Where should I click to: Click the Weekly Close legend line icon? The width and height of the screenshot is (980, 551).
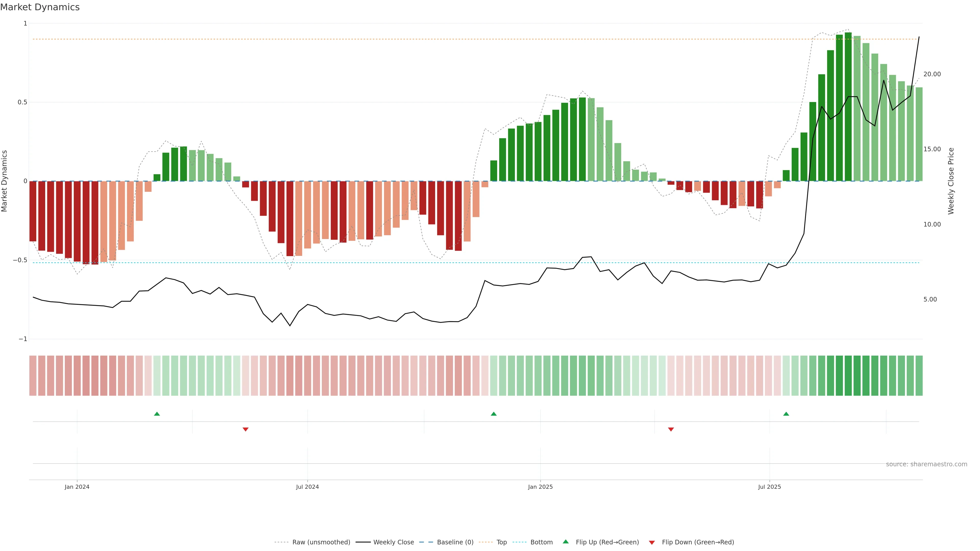[363, 542]
